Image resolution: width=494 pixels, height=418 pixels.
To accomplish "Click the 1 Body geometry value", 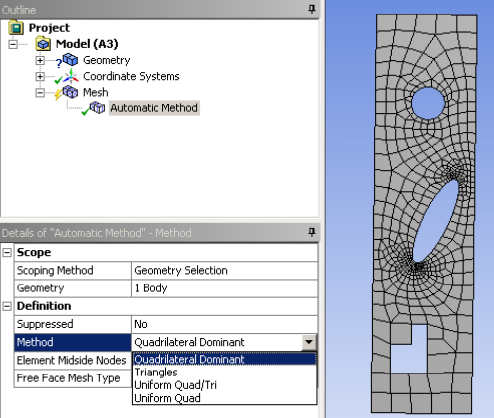I will (x=224, y=288).
